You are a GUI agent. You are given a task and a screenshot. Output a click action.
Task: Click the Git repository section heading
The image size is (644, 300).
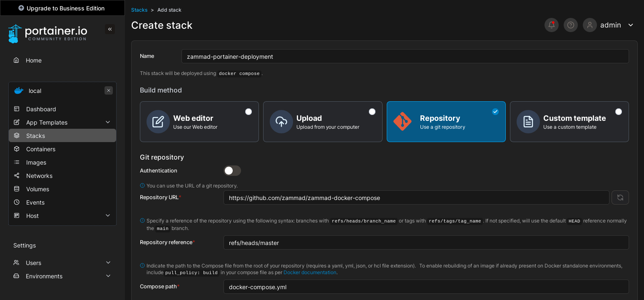tap(162, 157)
